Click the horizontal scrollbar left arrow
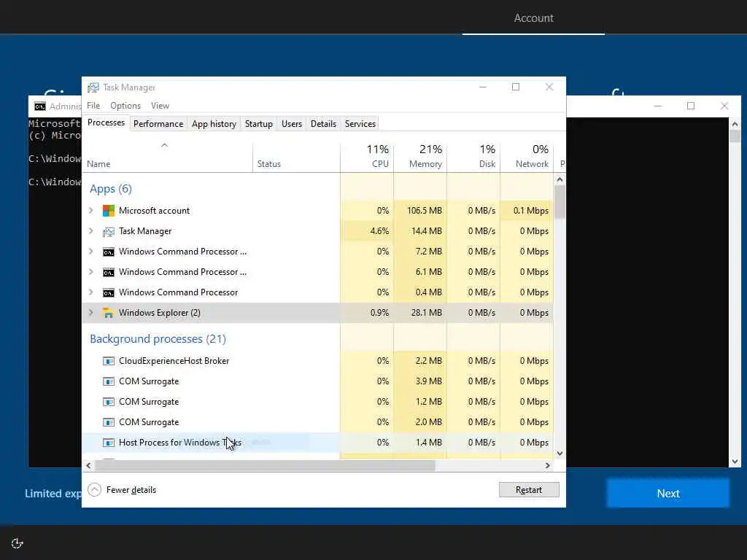This screenshot has width=747, height=560. tap(88, 465)
